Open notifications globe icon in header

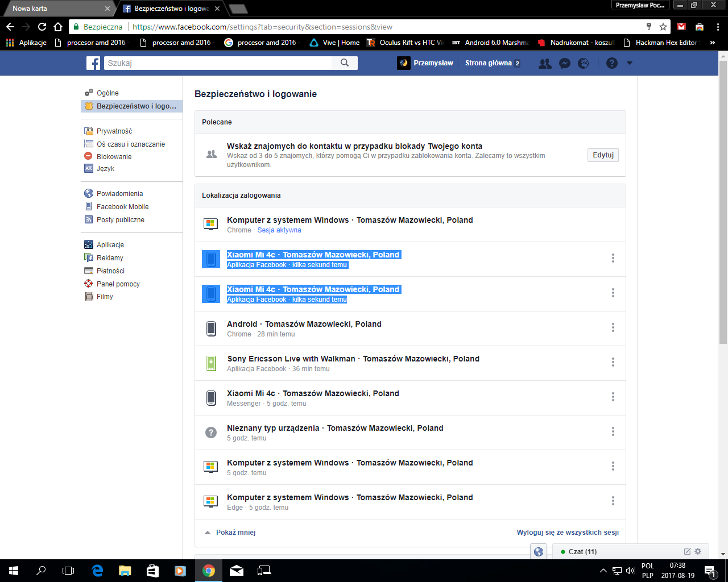[x=584, y=64]
